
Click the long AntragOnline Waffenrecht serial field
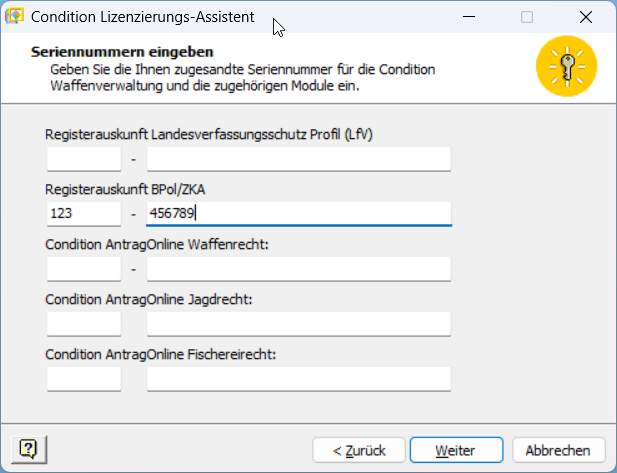[298, 268]
